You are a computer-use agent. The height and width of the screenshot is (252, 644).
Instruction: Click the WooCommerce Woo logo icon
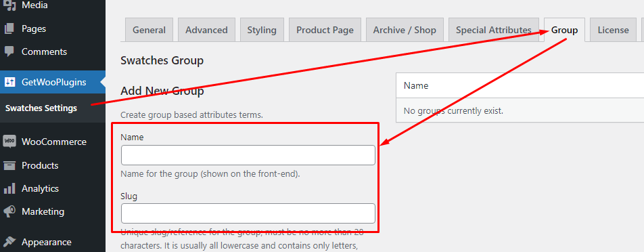[x=9, y=142]
